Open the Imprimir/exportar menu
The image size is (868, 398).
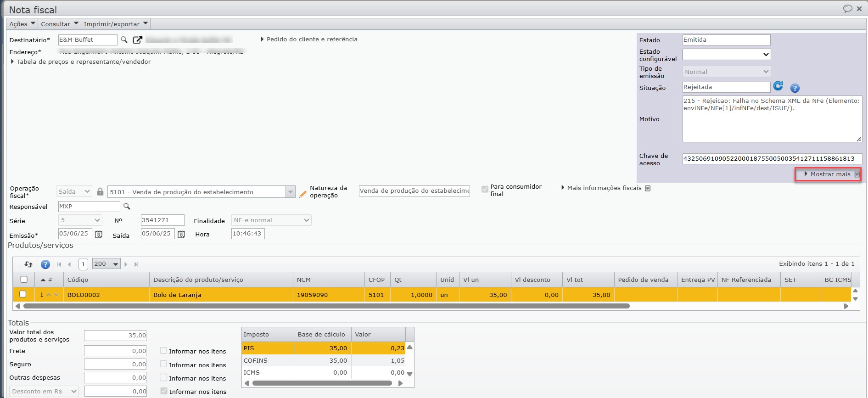pos(116,24)
